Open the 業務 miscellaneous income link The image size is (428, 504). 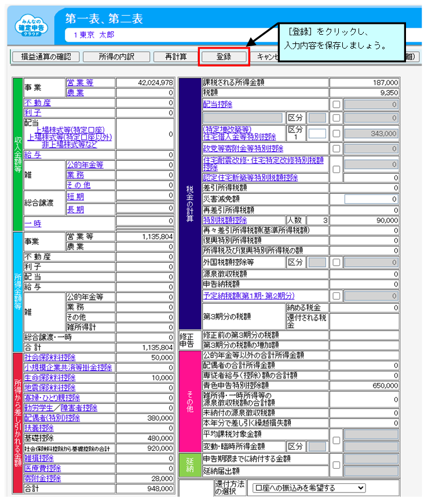[x=75, y=175]
